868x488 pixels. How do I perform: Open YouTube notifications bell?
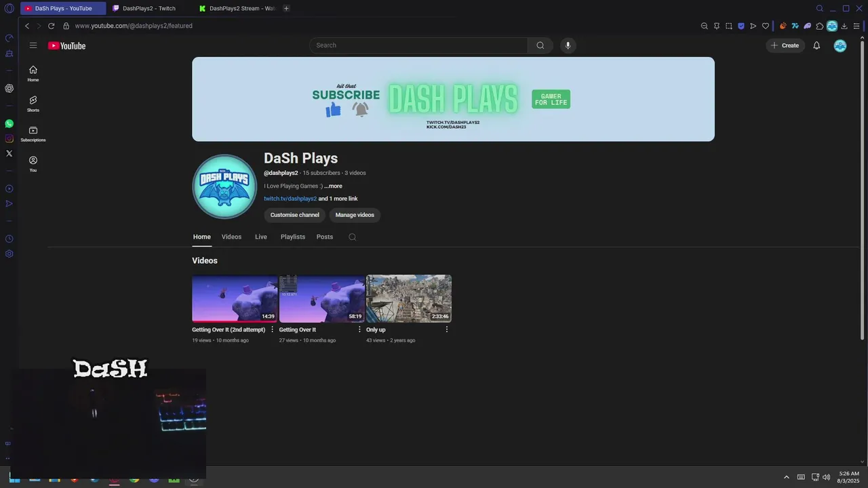click(x=816, y=45)
